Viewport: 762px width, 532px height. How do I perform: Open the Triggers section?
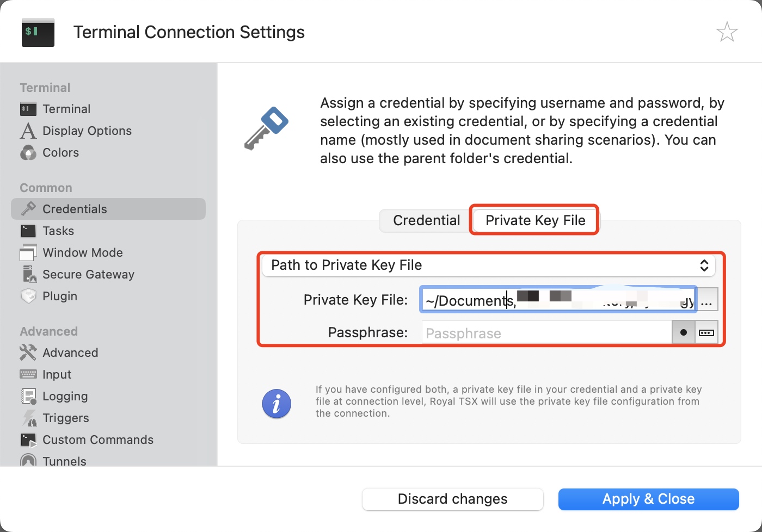coord(65,418)
